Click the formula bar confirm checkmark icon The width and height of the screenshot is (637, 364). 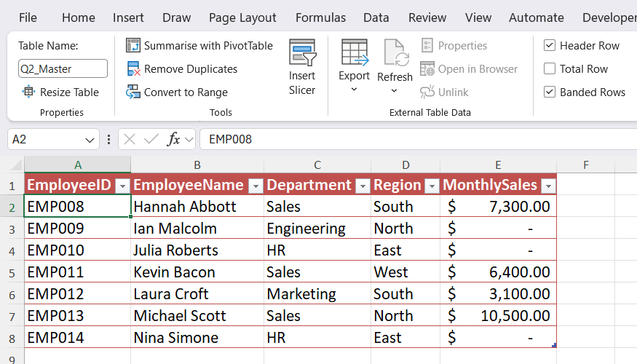coord(151,139)
